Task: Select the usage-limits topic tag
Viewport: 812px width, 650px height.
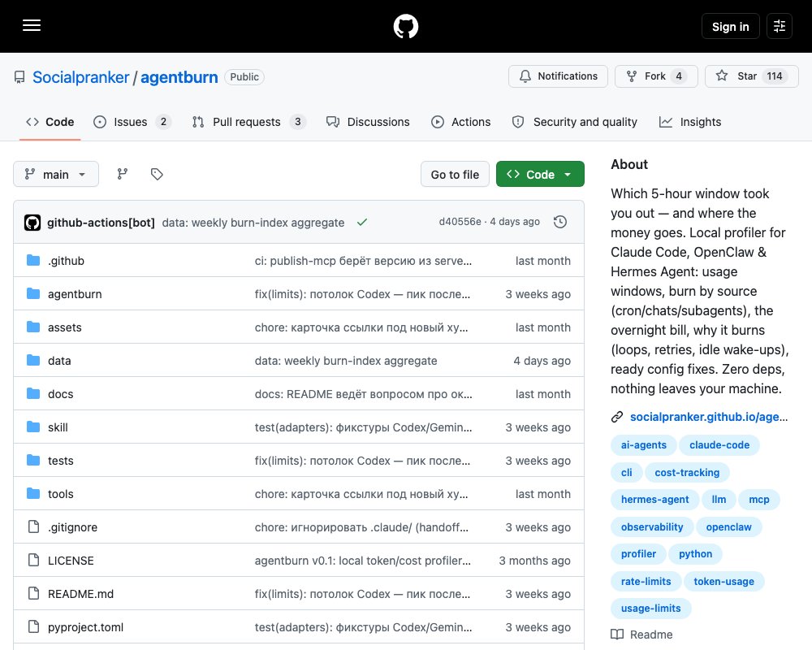Action: point(651,608)
